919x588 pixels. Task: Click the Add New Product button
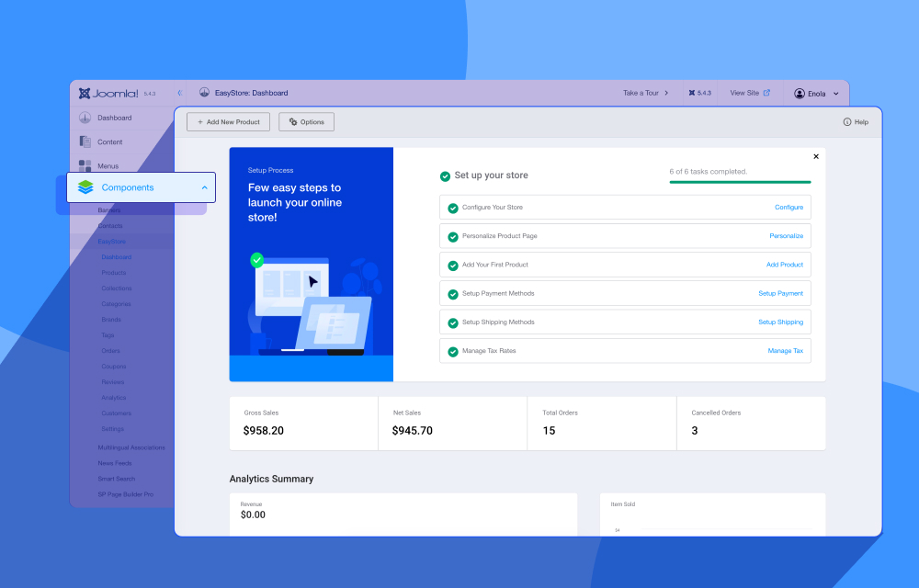(228, 122)
